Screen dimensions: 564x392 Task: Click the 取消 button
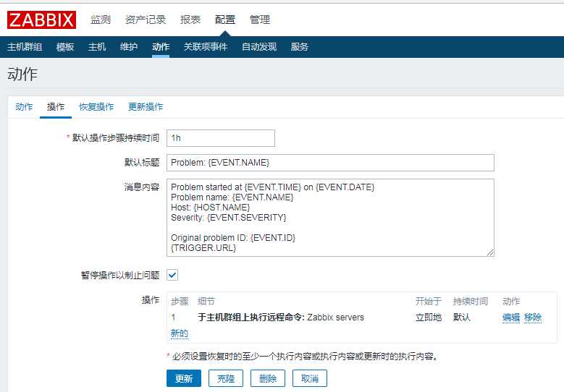pyautogui.click(x=310, y=378)
